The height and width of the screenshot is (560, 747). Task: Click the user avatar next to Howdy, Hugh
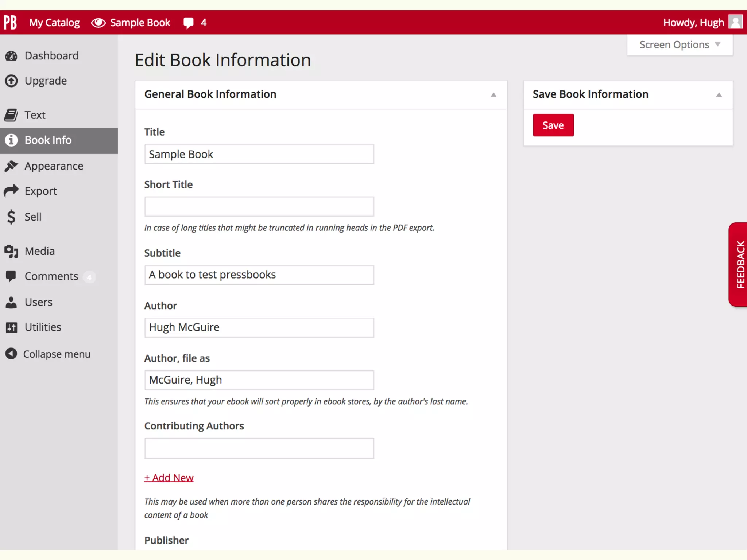(x=735, y=22)
